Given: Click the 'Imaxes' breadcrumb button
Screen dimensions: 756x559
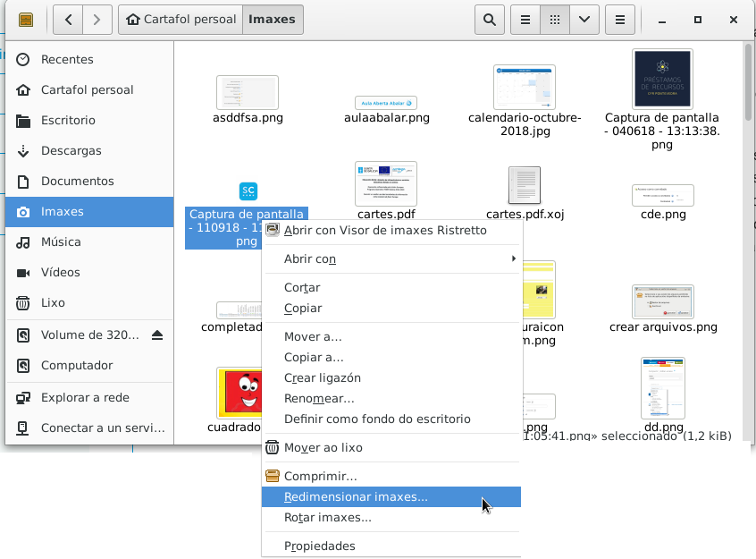Looking at the screenshot, I should click(x=273, y=19).
